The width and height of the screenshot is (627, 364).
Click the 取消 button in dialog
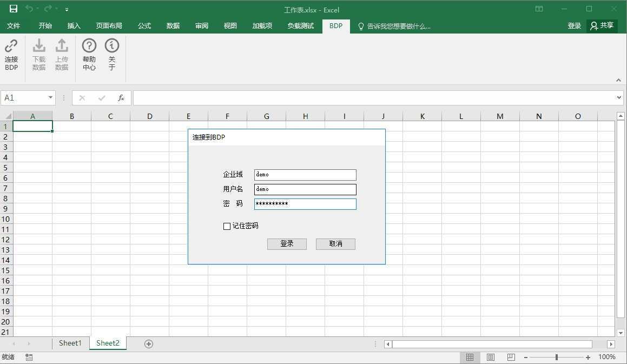point(335,244)
